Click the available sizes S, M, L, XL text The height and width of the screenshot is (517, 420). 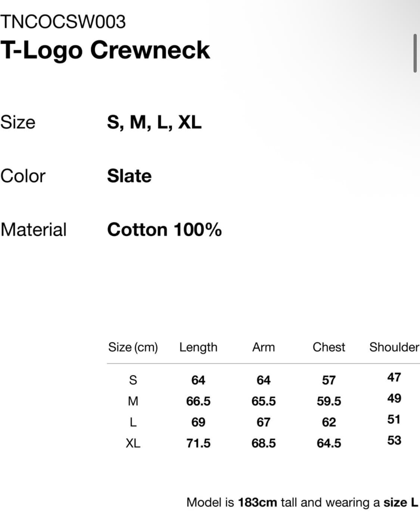[154, 122]
